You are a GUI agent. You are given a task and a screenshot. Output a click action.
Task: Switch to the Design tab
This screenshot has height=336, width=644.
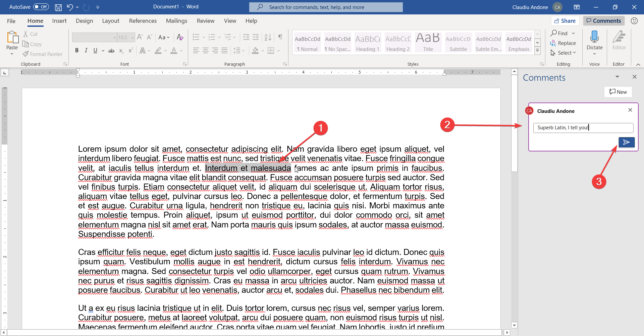point(84,21)
